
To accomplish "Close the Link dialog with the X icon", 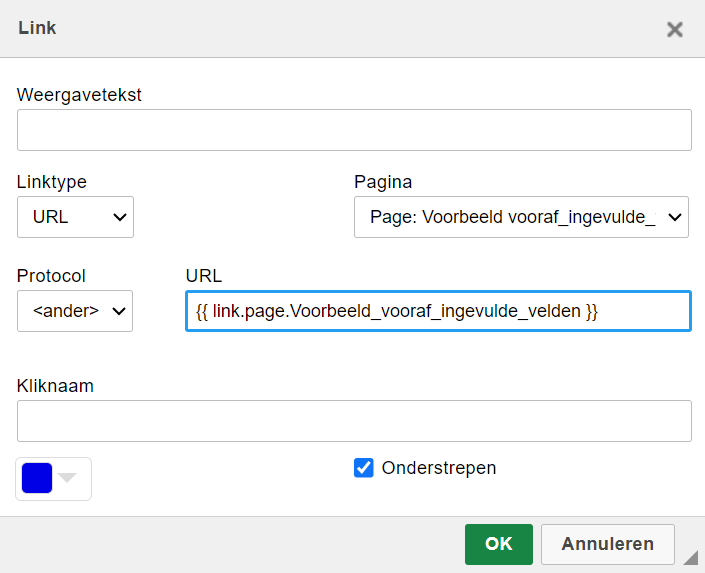I will click(675, 29).
